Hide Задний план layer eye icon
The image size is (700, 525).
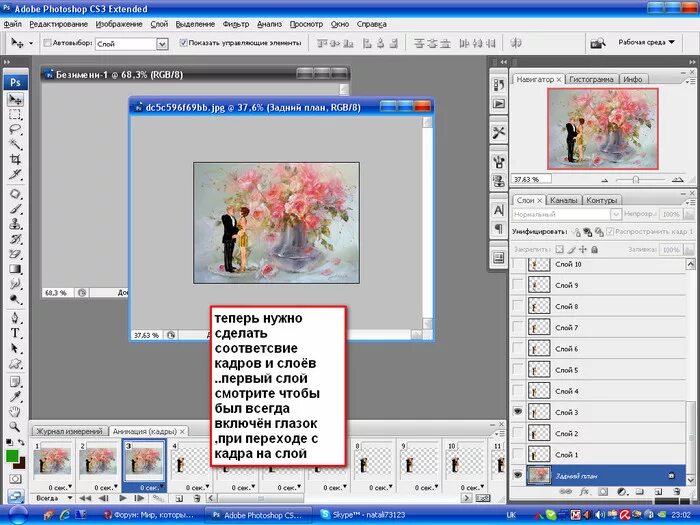[518, 475]
